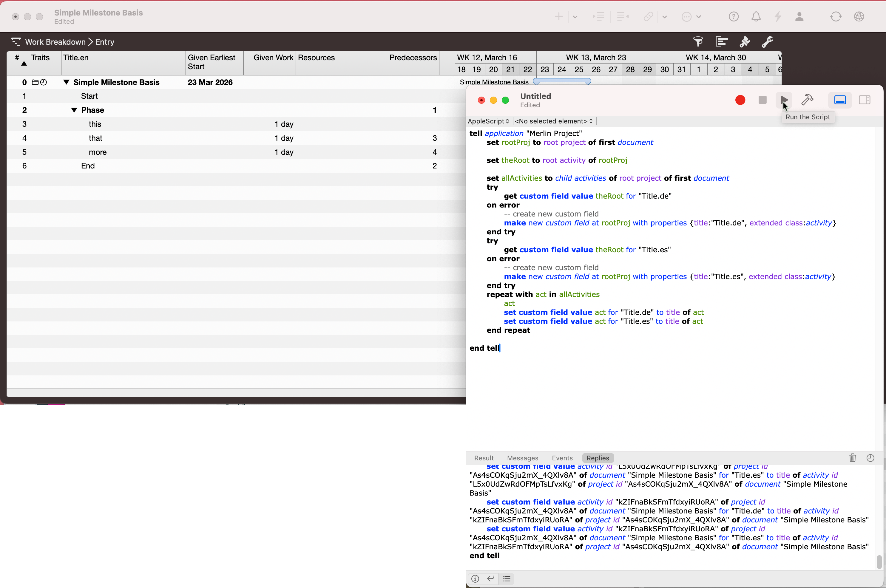The image size is (886, 588).
Task: Open notifications bell in Merlin toolbar
Action: pos(756,16)
